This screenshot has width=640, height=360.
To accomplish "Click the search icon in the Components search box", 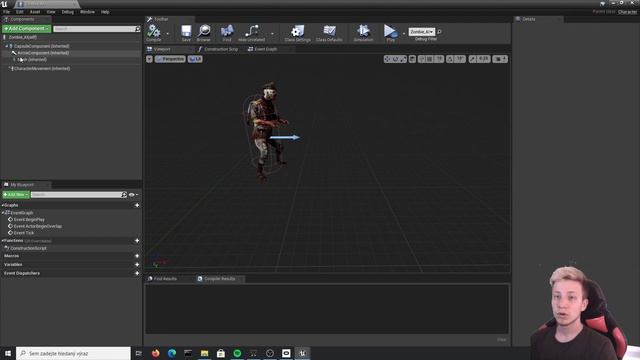I will point(138,29).
